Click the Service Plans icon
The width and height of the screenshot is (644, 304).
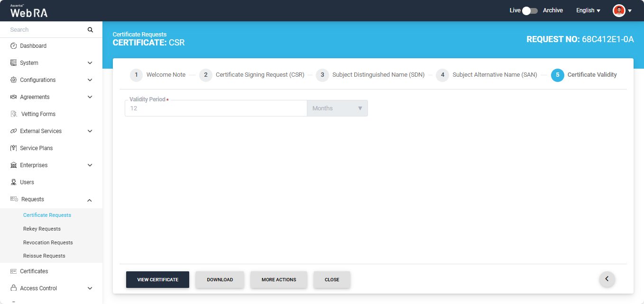click(14, 148)
